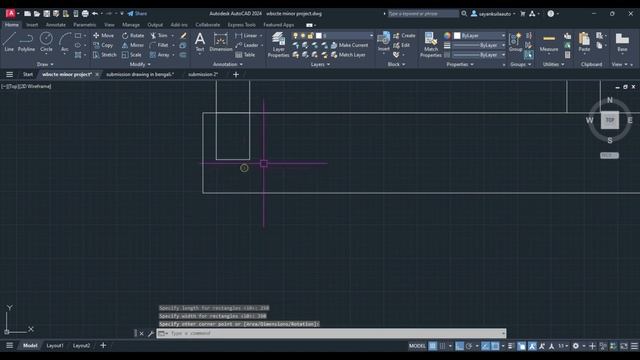Click the Trim tool
The width and height of the screenshot is (640, 360).
[159, 36]
